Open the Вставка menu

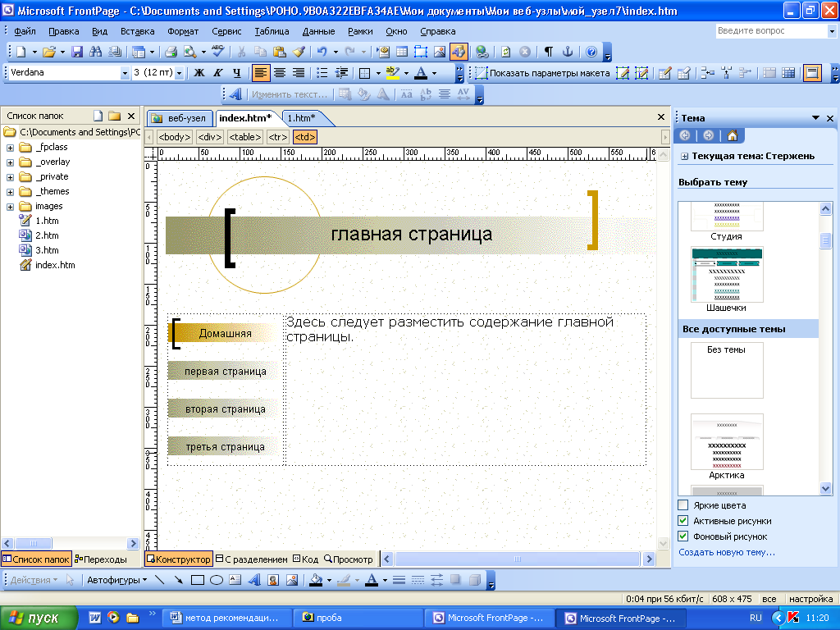pos(137,31)
